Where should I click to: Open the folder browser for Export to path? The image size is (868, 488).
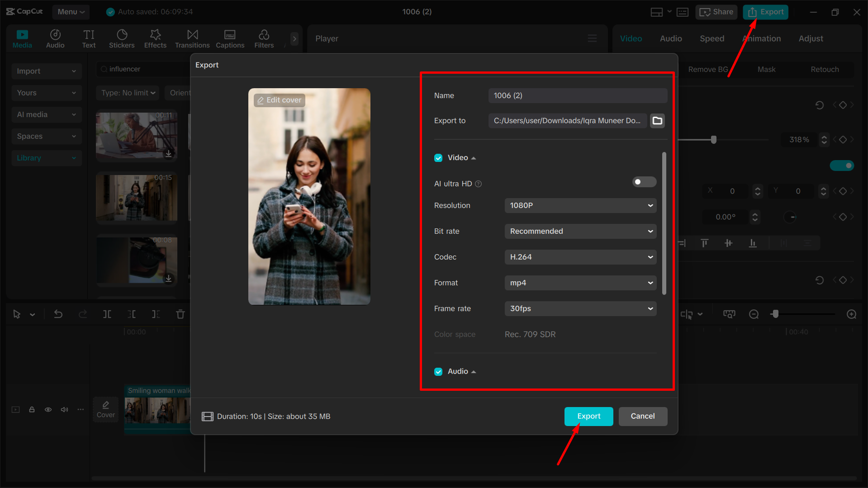(x=657, y=120)
